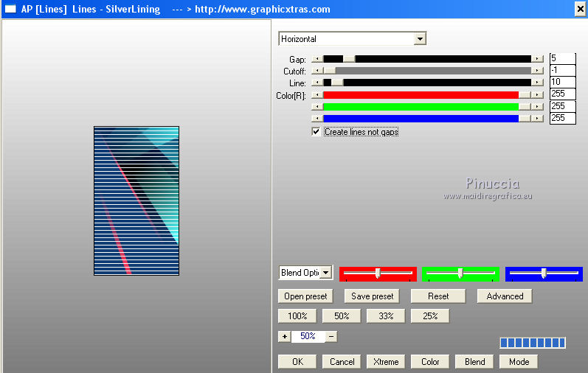Click the Cutoff value field
This screenshot has height=373, width=588.
pyautogui.click(x=562, y=70)
